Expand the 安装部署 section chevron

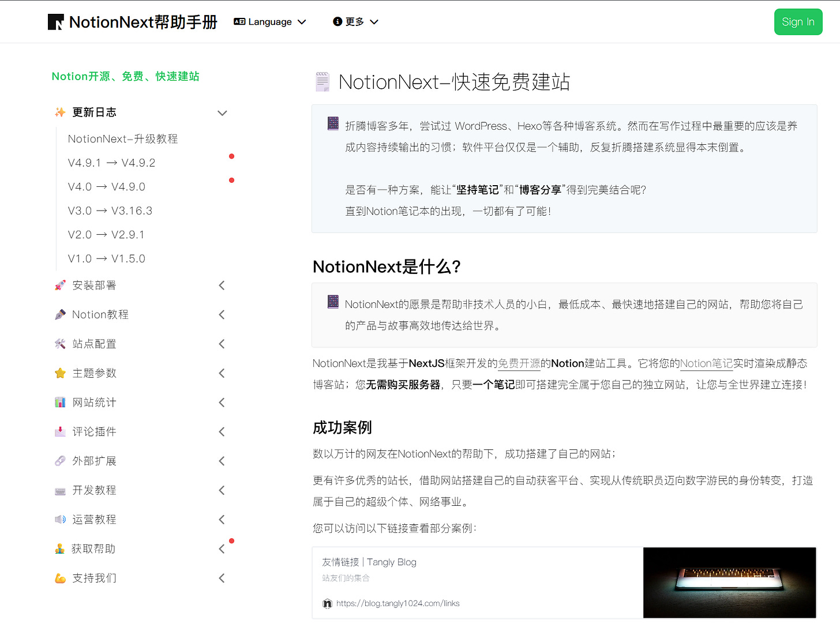[222, 285]
